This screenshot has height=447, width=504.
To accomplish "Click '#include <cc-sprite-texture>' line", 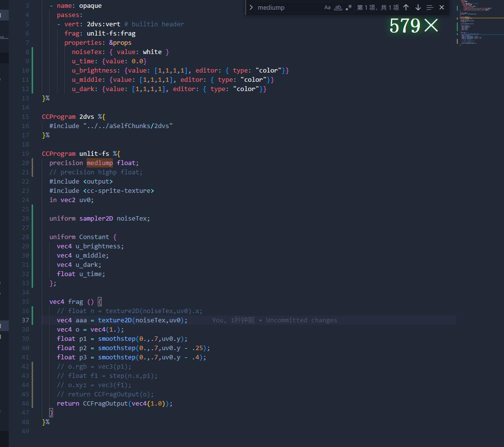I will 102,191.
